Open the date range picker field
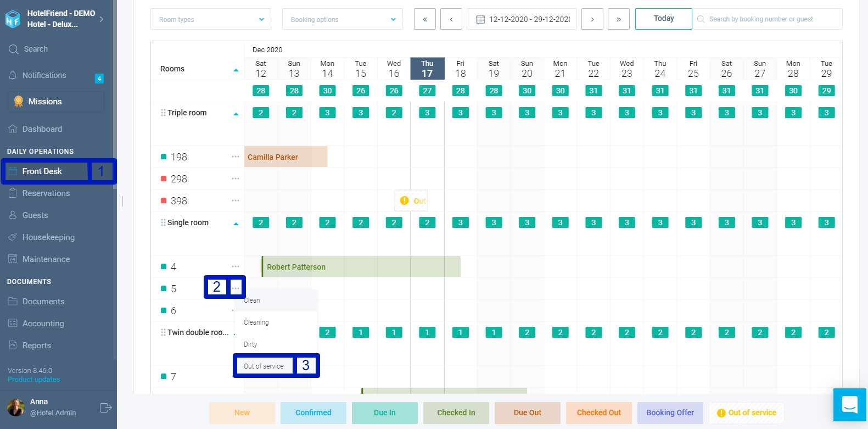 point(522,19)
